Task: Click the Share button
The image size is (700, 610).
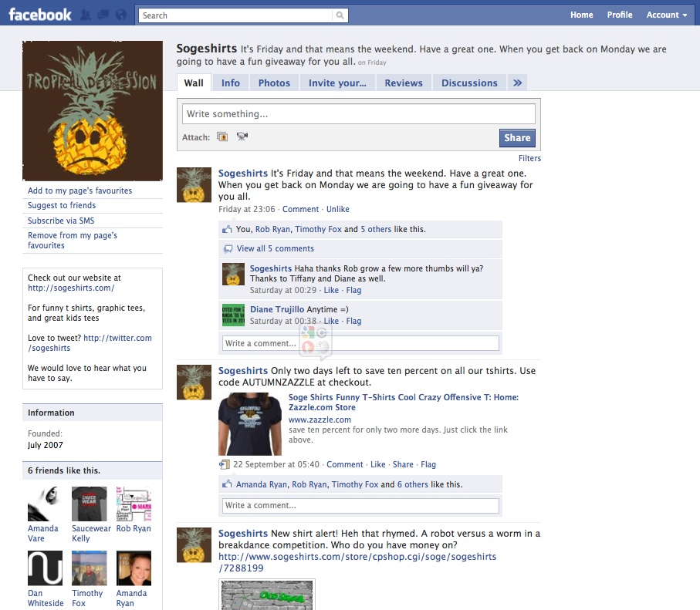Action: pyautogui.click(x=517, y=138)
